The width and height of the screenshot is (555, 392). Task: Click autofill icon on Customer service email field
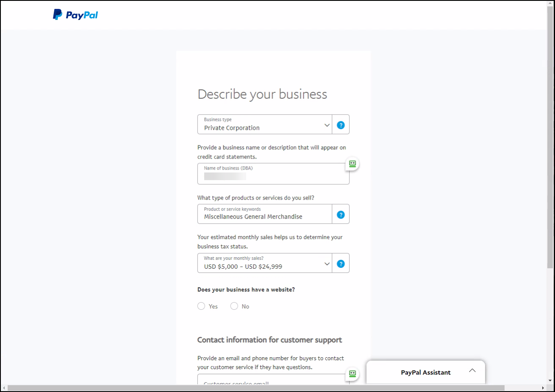(352, 374)
